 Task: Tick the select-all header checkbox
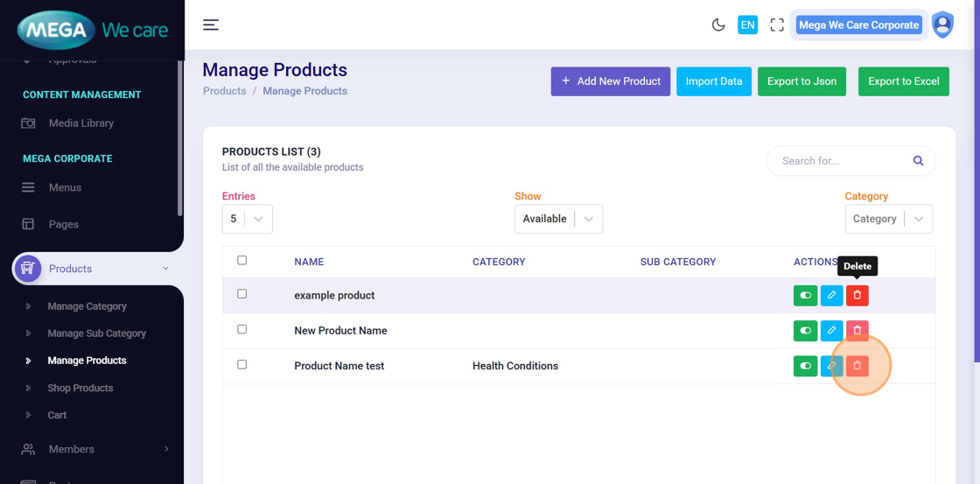pyautogui.click(x=242, y=260)
